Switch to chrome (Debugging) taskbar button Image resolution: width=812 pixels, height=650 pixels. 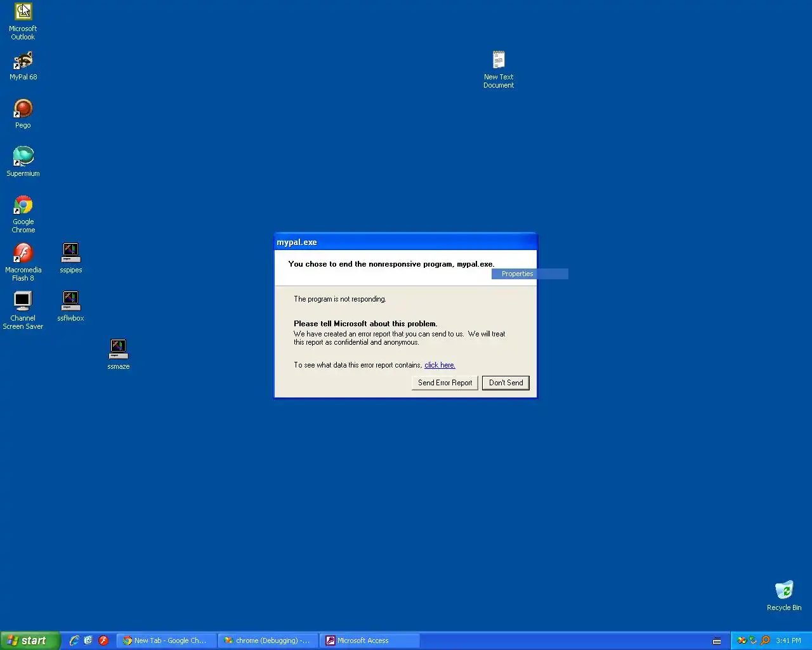268,640
